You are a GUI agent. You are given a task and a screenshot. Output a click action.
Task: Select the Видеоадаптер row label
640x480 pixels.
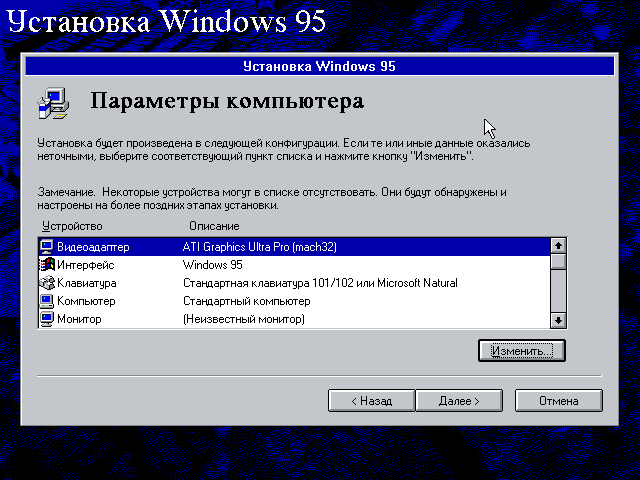93,247
